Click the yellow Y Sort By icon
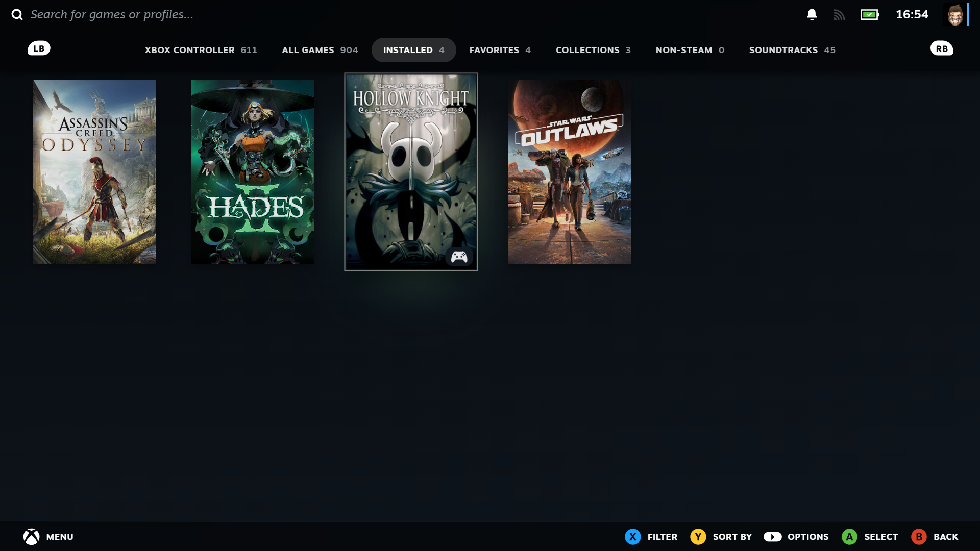Screen dimensions: 980x551 (x=698, y=537)
